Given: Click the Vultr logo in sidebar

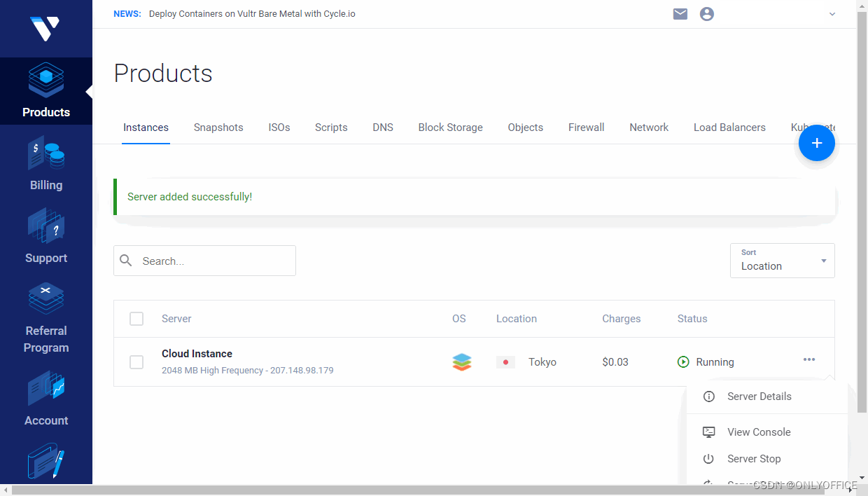Looking at the screenshot, I should 45,29.
